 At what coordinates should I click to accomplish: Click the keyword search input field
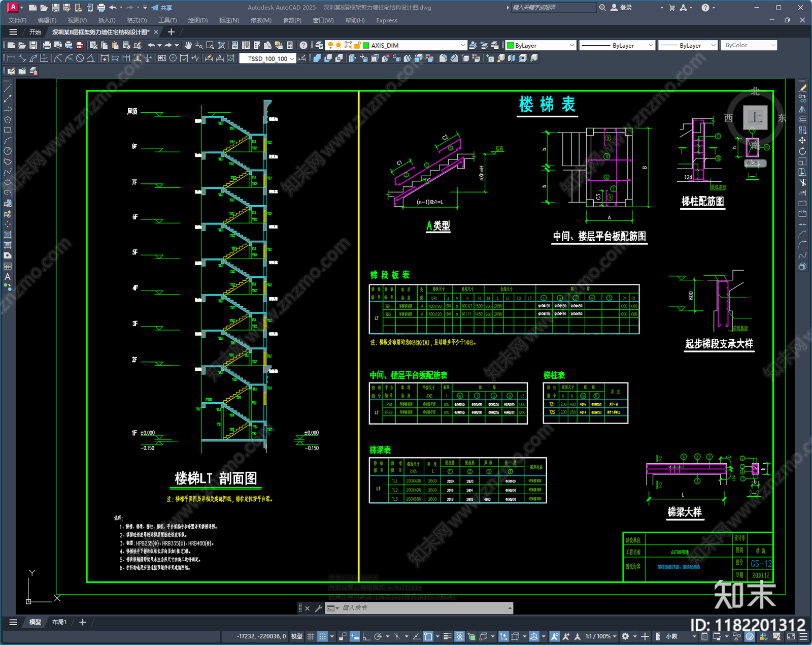click(x=553, y=8)
